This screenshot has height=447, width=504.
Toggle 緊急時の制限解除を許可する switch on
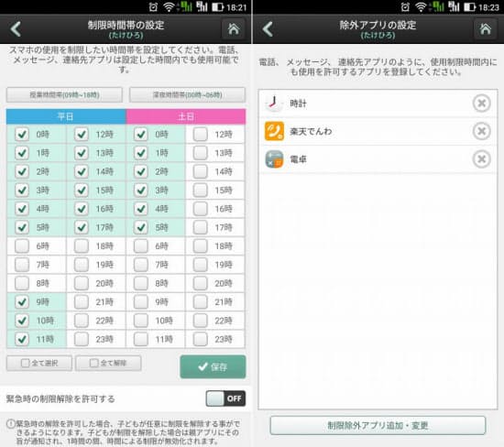coord(225,398)
